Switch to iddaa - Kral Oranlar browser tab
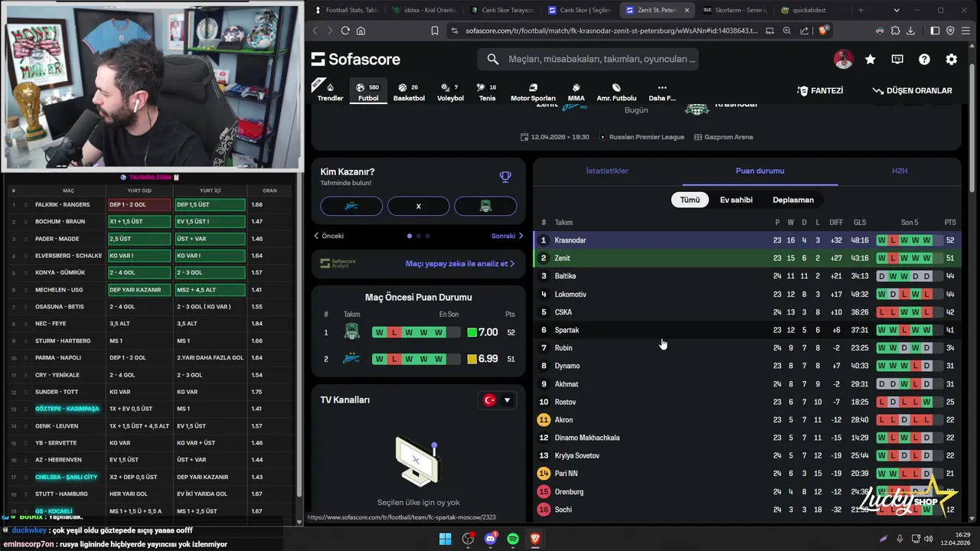 [x=423, y=10]
